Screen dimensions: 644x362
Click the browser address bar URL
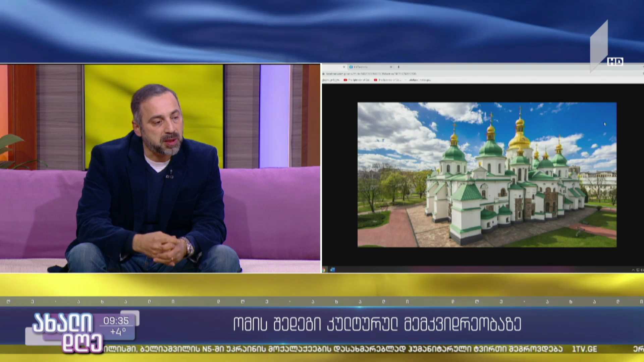371,73
